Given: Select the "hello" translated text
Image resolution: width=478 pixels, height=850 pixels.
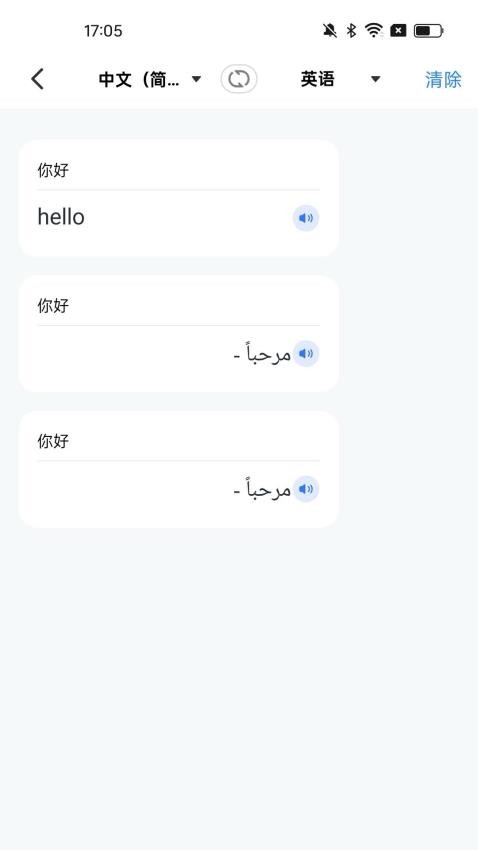Looking at the screenshot, I should click(x=61, y=217).
